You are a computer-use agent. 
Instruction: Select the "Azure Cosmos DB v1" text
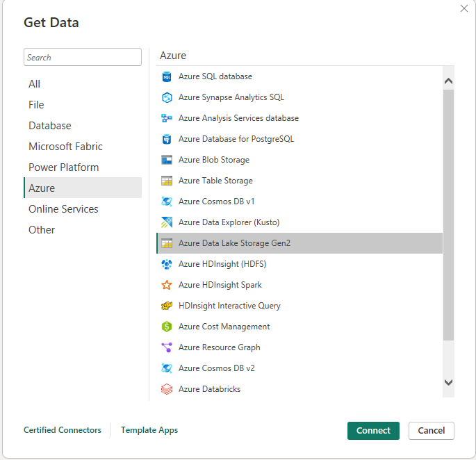pyautogui.click(x=216, y=202)
